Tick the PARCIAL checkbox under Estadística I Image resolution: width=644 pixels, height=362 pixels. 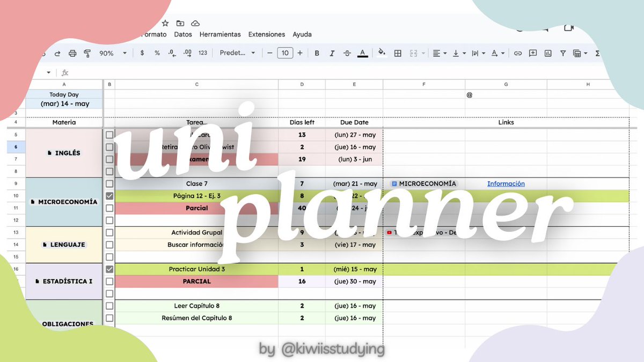(109, 281)
